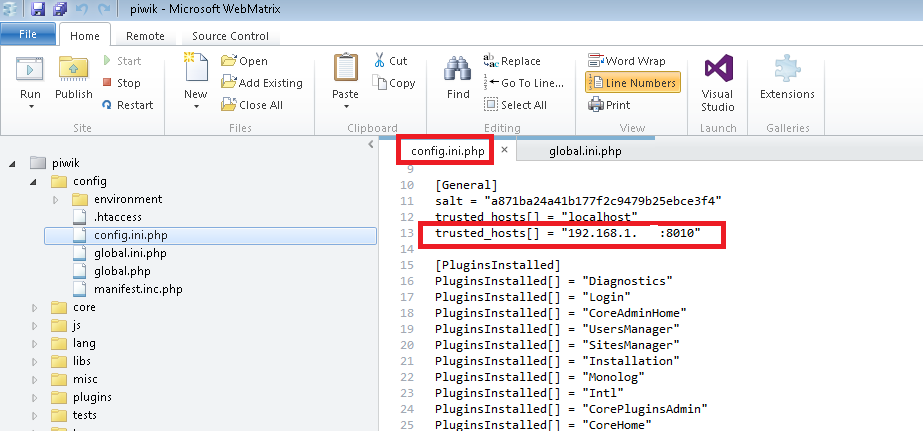
Task: Click the Undo arrow in title bar
Action: (82, 9)
